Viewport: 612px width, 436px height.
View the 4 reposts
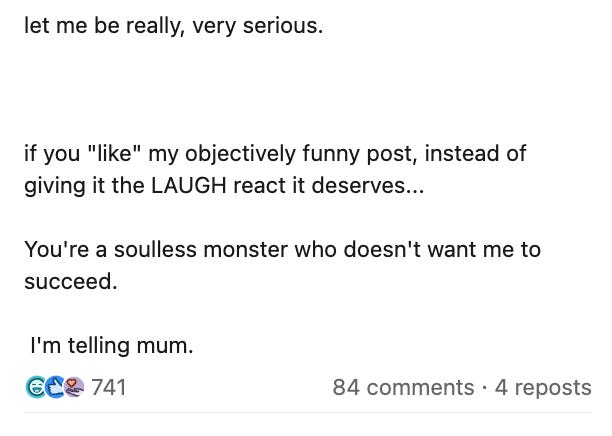pos(542,387)
